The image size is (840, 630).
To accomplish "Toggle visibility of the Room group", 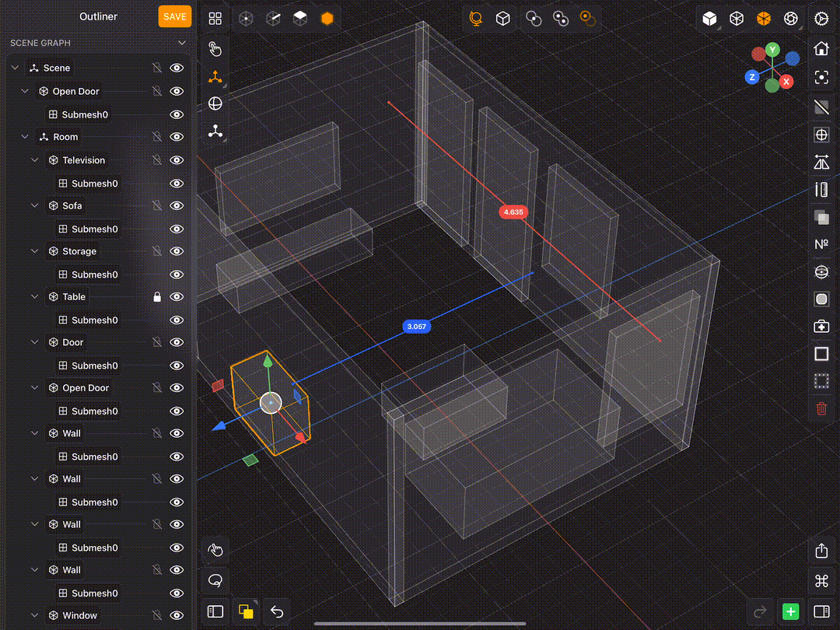I will click(177, 137).
